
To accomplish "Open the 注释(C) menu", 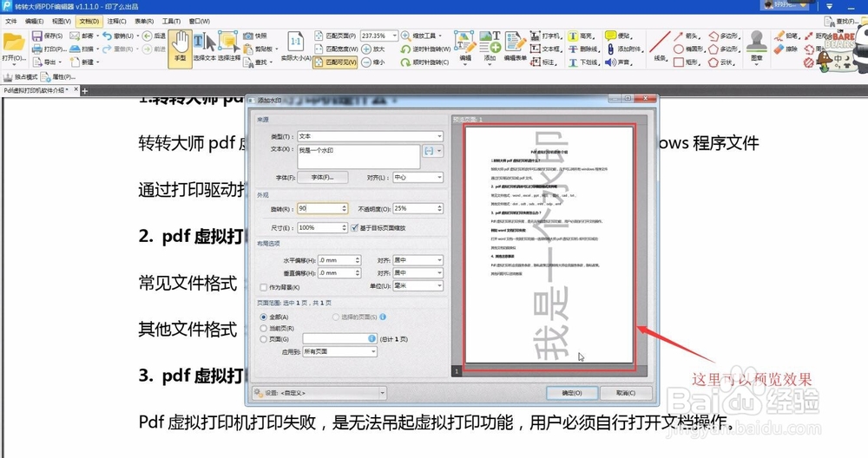I will click(x=117, y=21).
